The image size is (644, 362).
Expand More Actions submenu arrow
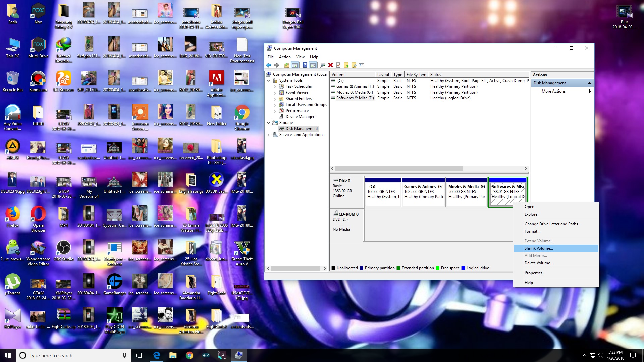click(x=590, y=91)
